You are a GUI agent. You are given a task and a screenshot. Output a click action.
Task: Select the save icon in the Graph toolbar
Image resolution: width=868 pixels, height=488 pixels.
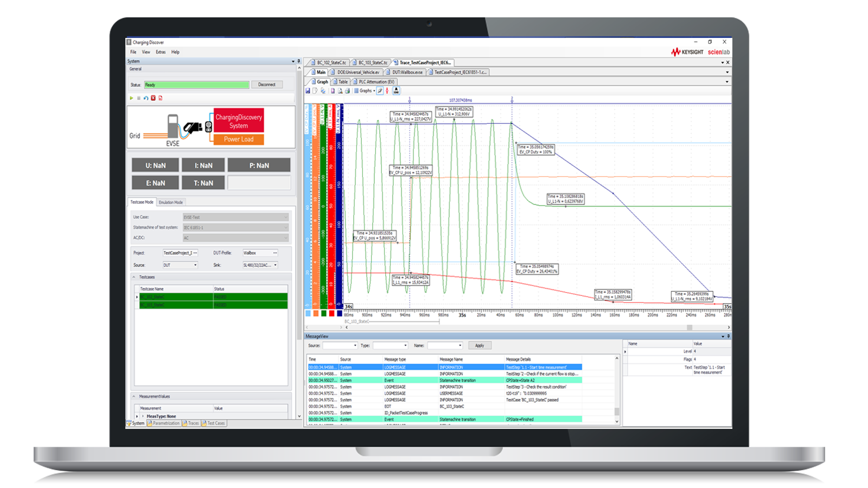[308, 91]
